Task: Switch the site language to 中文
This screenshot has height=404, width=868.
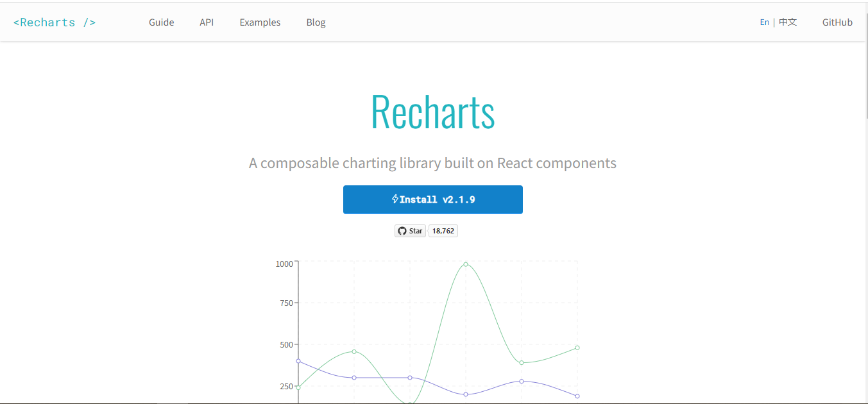Action: (788, 22)
